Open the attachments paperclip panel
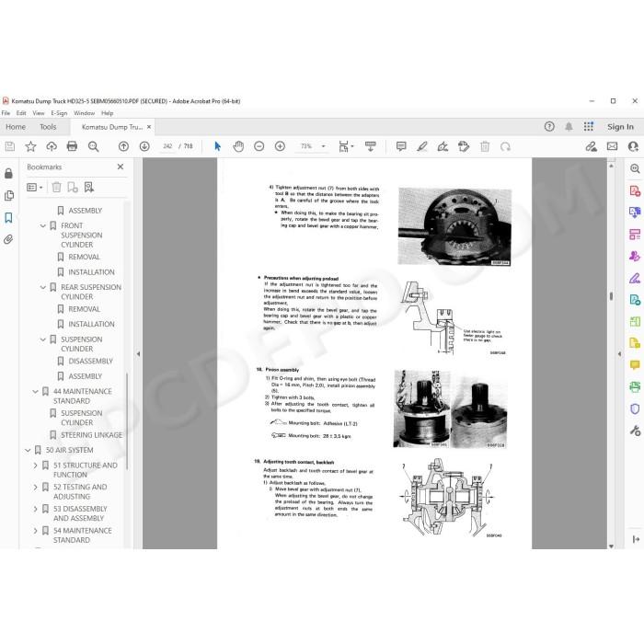Image resolution: width=644 pixels, height=644 pixels. click(x=8, y=239)
